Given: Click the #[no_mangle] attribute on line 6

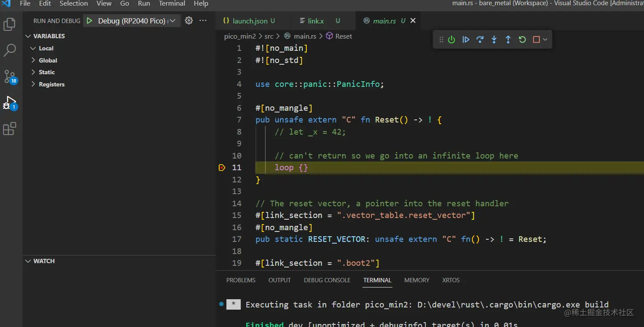Looking at the screenshot, I should click(284, 108).
